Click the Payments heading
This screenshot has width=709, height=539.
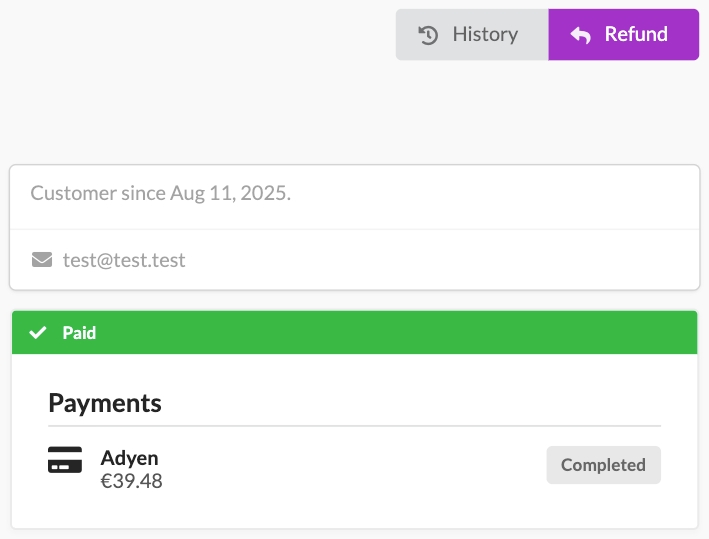coord(105,403)
